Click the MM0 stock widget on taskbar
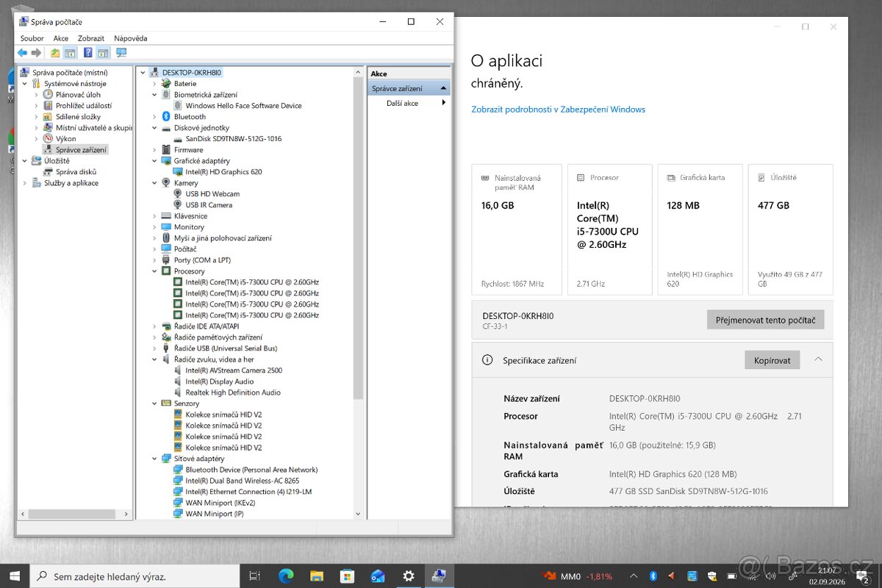Viewport: 882px width, 588px height. pyautogui.click(x=577, y=576)
